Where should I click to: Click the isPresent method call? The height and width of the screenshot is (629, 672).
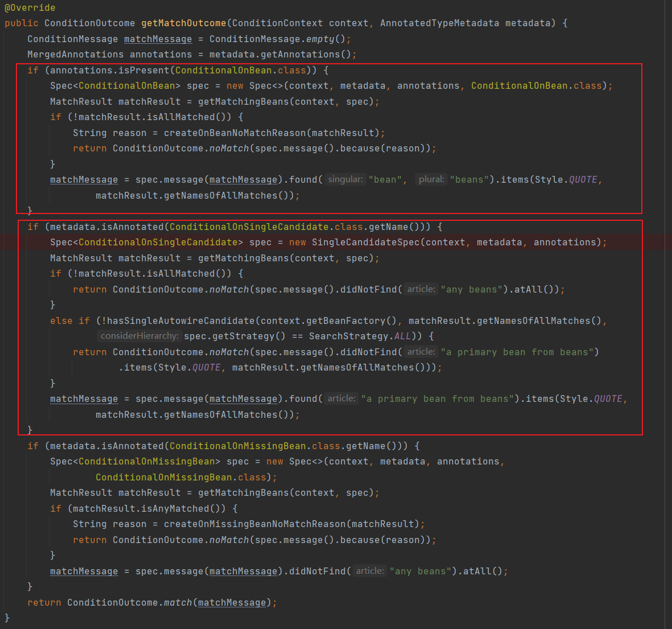[144, 71]
